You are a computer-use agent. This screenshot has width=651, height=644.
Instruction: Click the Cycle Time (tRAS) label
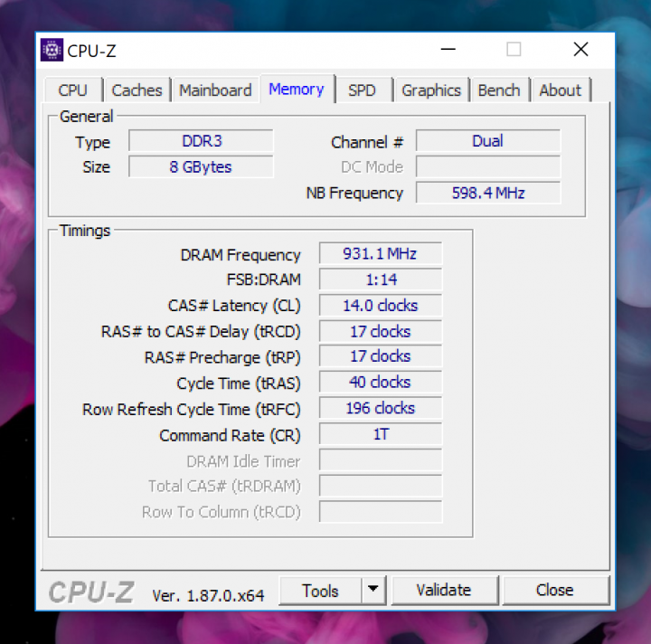click(239, 384)
